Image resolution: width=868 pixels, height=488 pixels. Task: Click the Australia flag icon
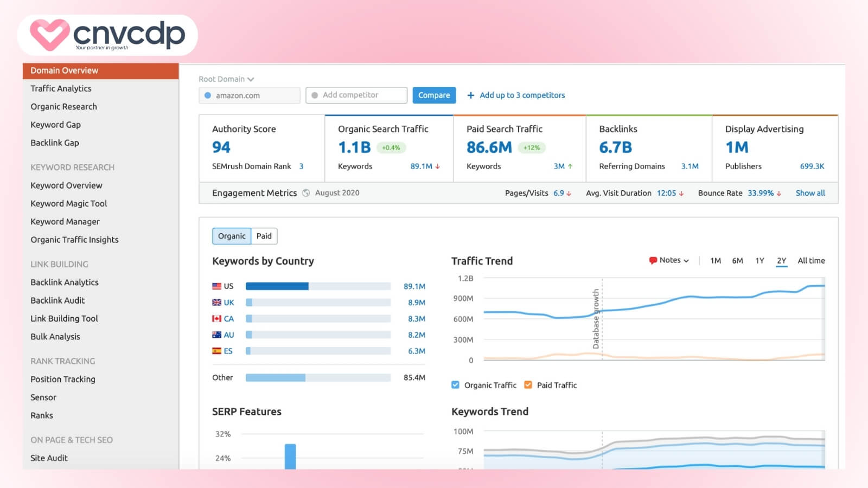216,335
